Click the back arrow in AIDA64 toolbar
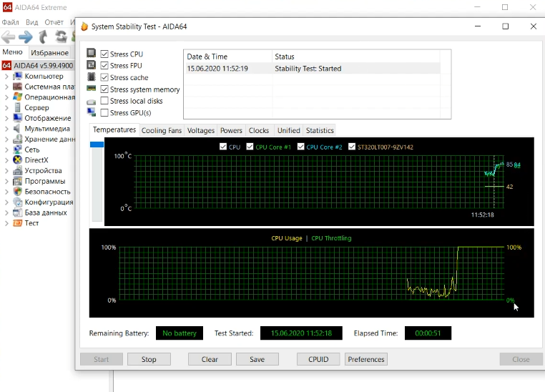Image resolution: width=545 pixels, height=392 pixels. tap(9, 36)
